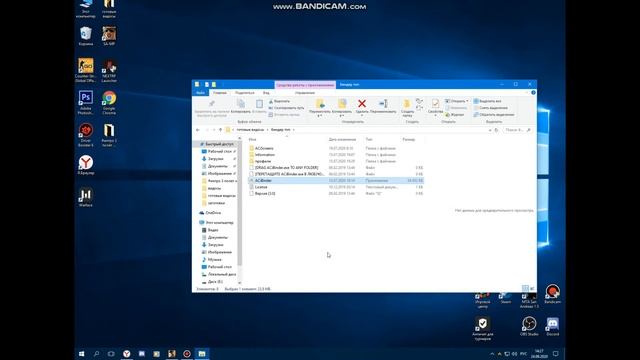Switch to the Manage (Управление) ribbon tab
The image size is (640, 360).
pos(305,93)
